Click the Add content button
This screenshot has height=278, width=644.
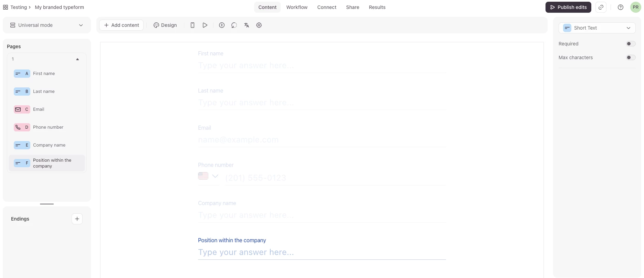point(121,25)
